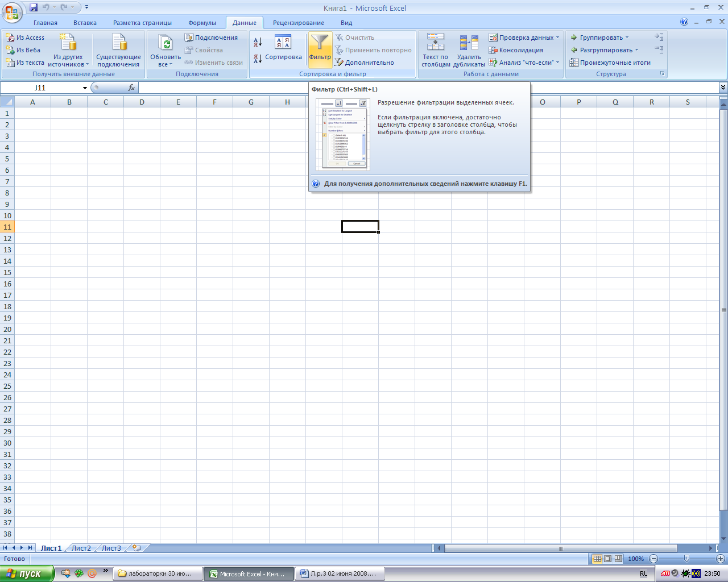Viewport: 728px width, 582px height.
Task: Click Text to Columns (Текст по столбцам)
Action: point(436,50)
